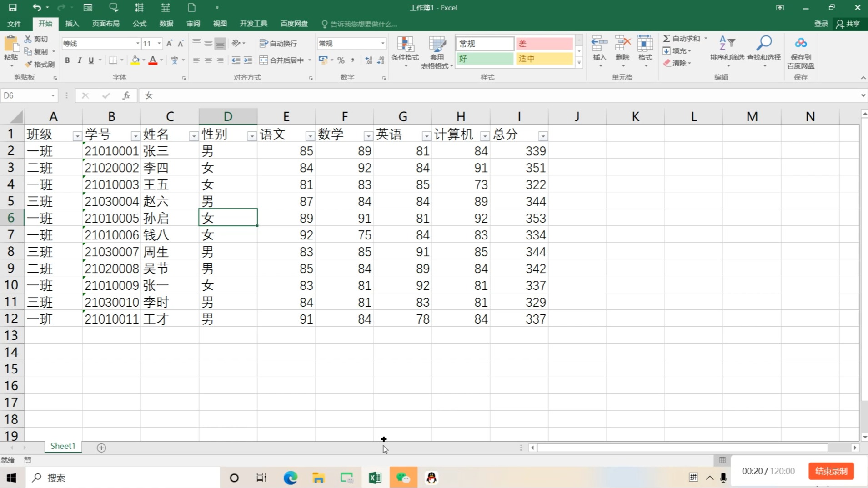Open Microsoft Edge from the taskbar

290,478
